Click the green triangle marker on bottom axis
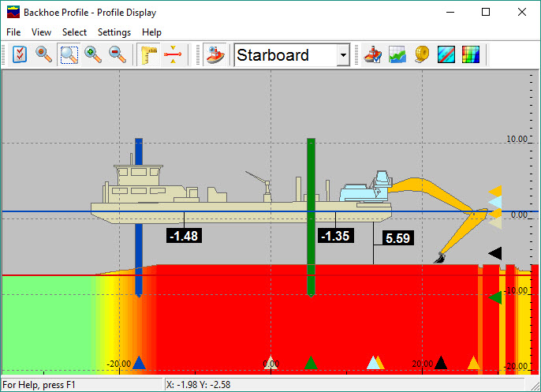This screenshot has width=541, height=392. coord(311,363)
